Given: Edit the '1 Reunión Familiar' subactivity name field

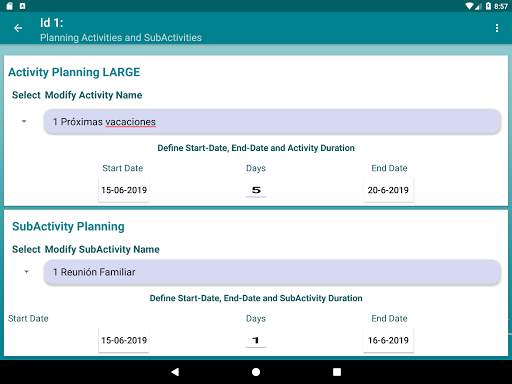Looking at the screenshot, I should [x=272, y=272].
